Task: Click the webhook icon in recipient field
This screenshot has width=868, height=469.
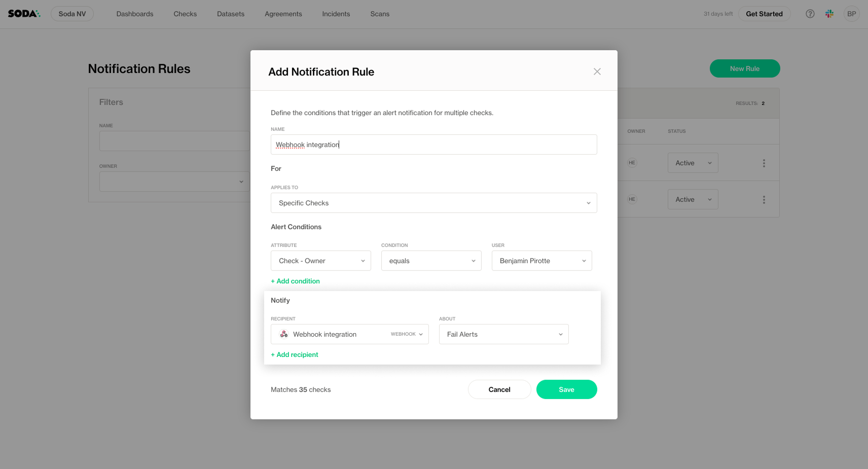Action: coord(284,334)
